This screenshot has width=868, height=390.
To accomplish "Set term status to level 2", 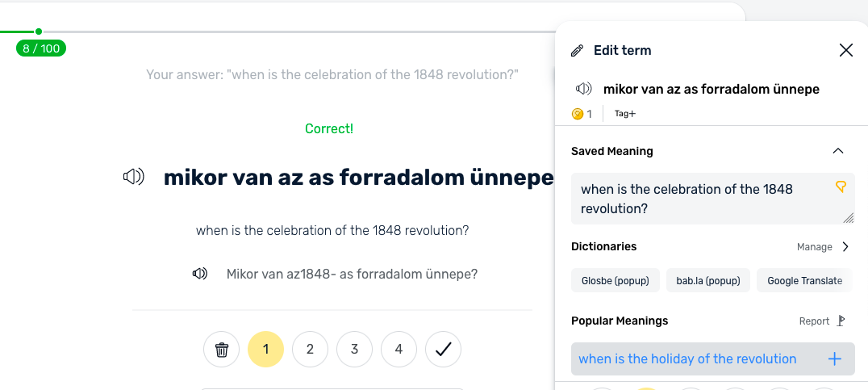I will 310,350.
